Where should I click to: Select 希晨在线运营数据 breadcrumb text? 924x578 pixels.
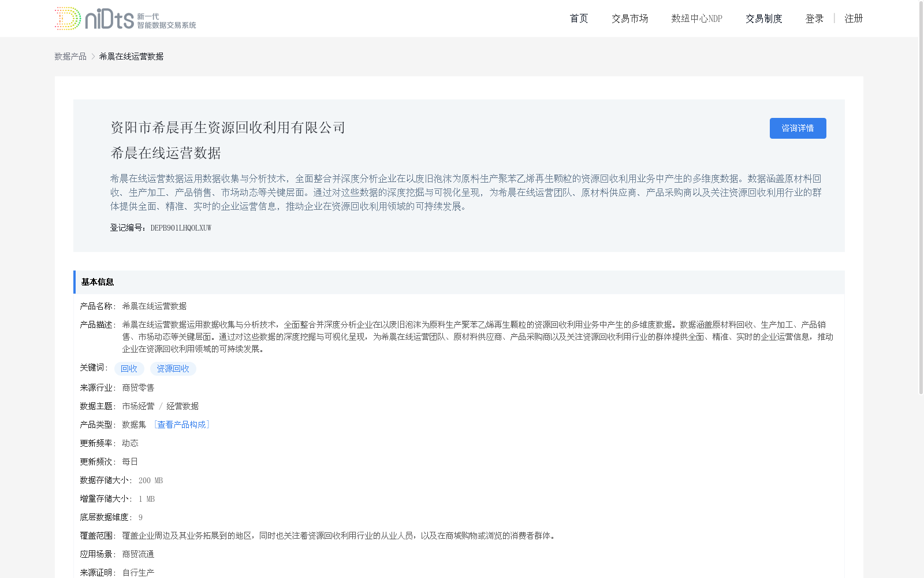coord(131,56)
